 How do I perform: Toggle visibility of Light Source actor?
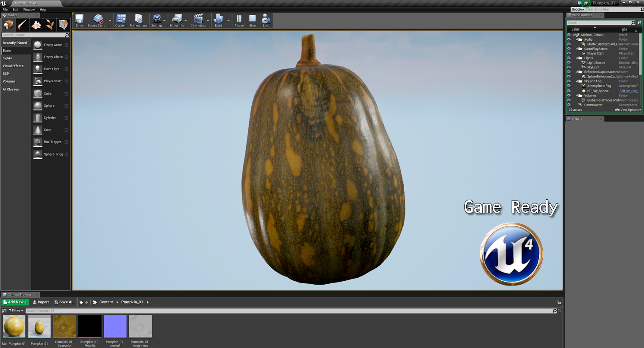(569, 63)
